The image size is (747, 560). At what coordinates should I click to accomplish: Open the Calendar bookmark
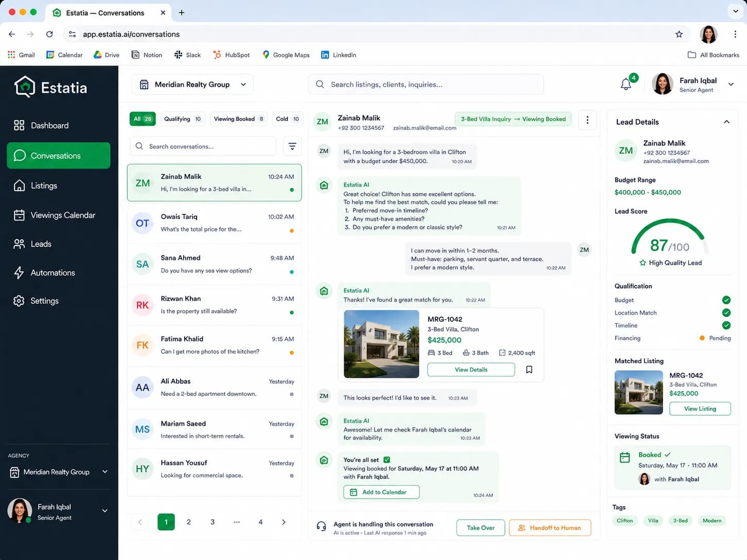64,55
